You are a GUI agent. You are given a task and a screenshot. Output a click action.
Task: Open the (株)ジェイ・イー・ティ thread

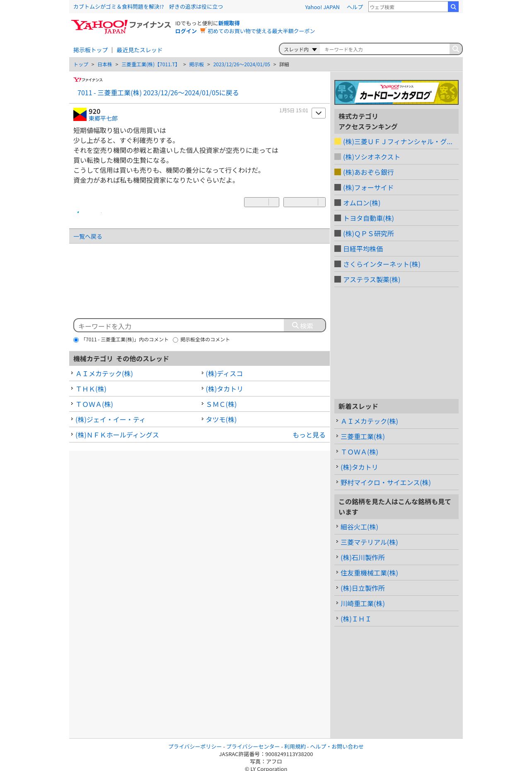pyautogui.click(x=110, y=420)
